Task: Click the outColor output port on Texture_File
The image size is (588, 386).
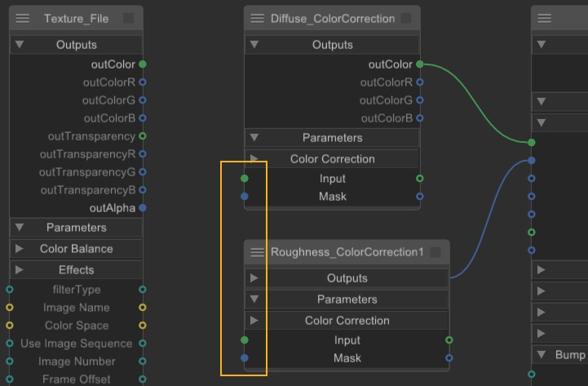Action: point(143,64)
